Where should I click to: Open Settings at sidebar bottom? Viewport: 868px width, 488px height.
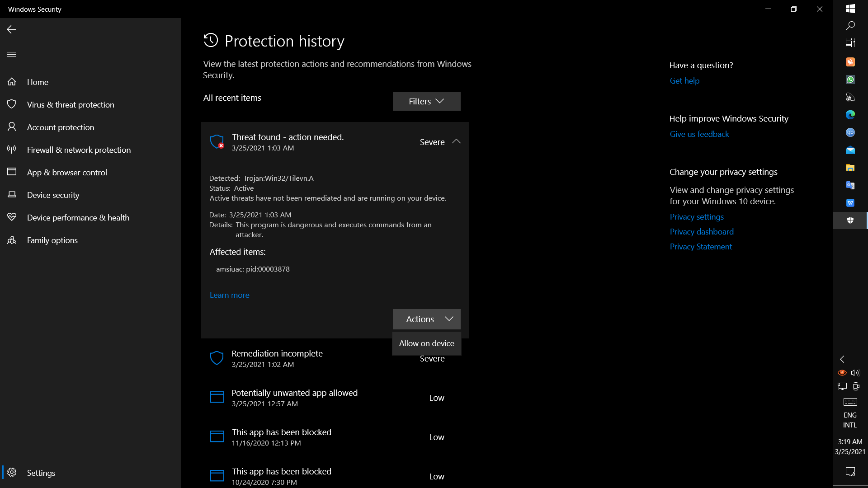pyautogui.click(x=90, y=473)
